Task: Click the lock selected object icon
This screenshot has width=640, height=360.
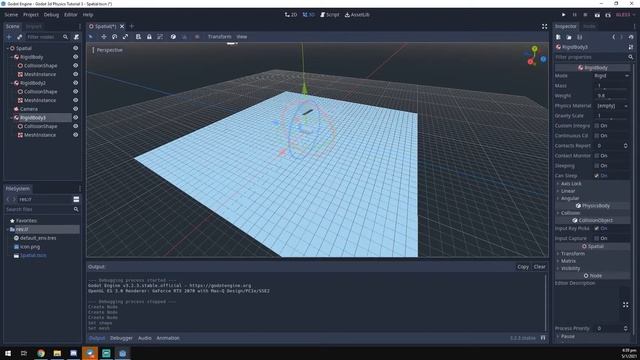Action: point(149,37)
